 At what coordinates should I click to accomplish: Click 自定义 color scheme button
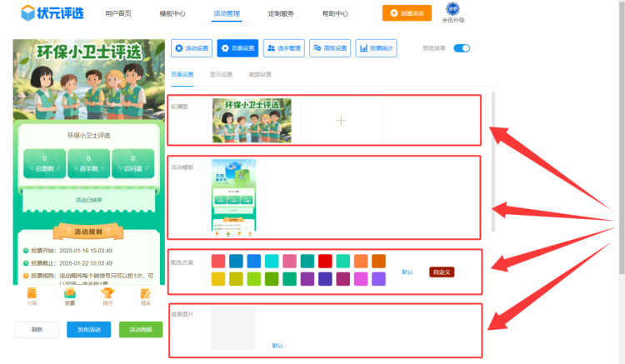coord(442,272)
